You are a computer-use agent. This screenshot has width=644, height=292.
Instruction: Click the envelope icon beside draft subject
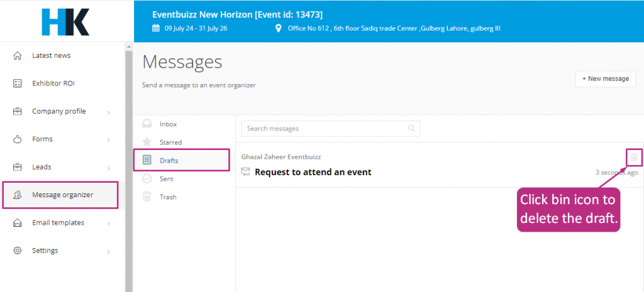[x=246, y=172]
